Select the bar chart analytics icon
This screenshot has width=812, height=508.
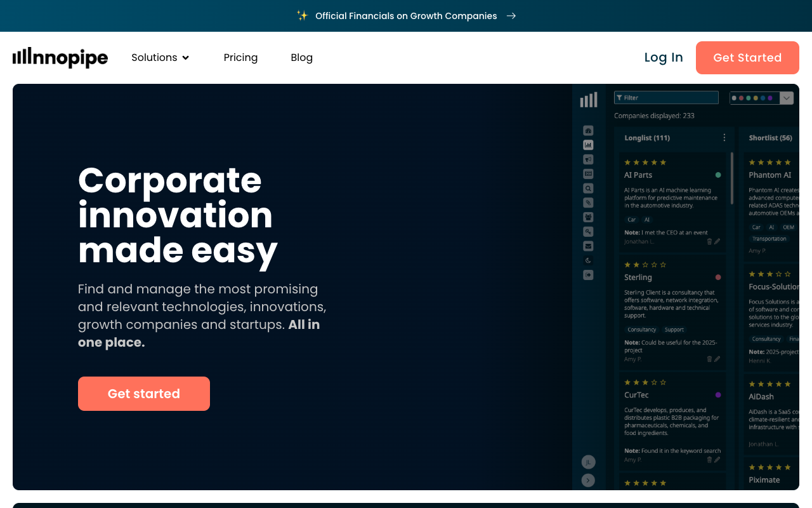[x=588, y=145]
